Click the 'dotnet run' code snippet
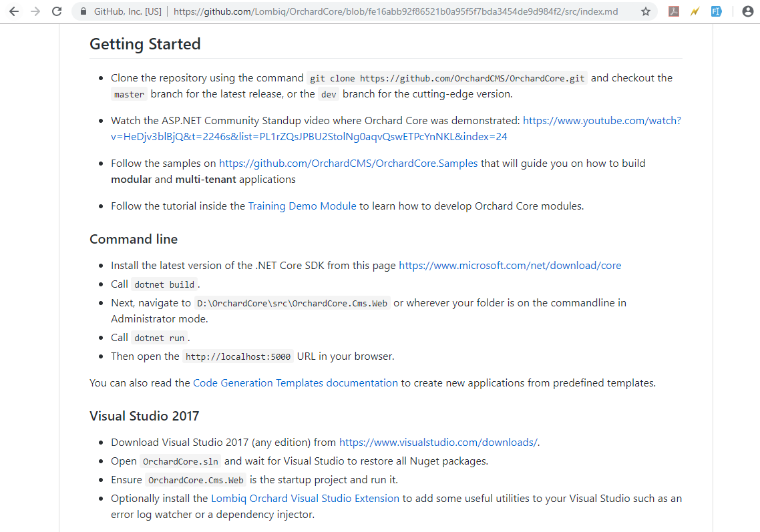Viewport: 760px width, 532px height. 160,338
